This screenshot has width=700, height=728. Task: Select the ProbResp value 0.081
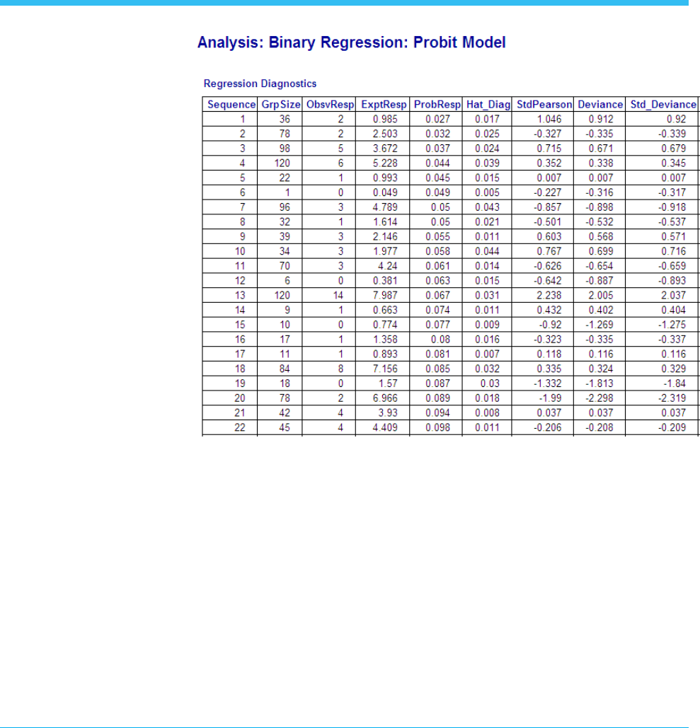pos(437,354)
